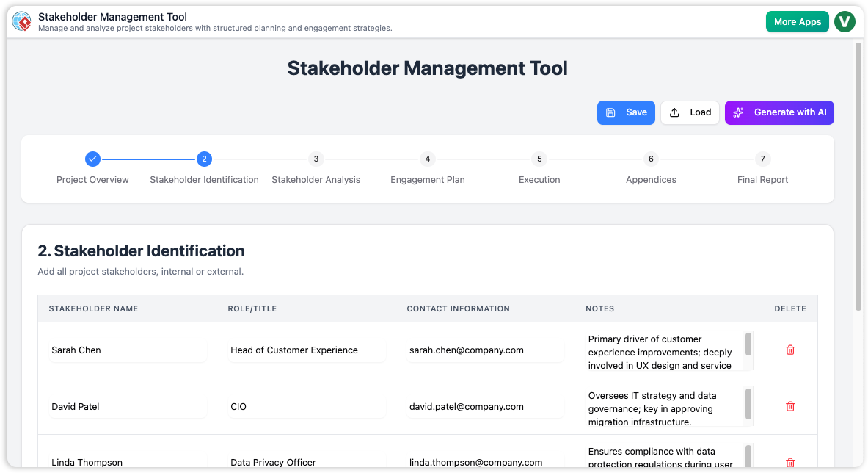Click the Generate with AI button
Screen dimensions: 868x473
779,112
